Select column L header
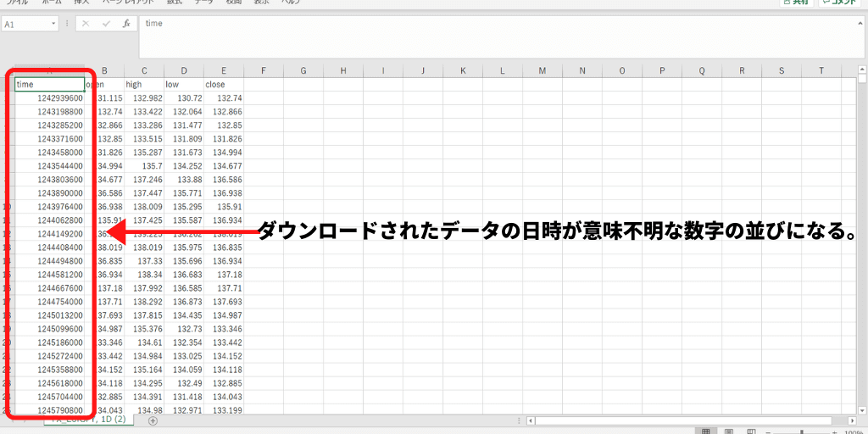This screenshot has height=434, width=868. point(503,71)
